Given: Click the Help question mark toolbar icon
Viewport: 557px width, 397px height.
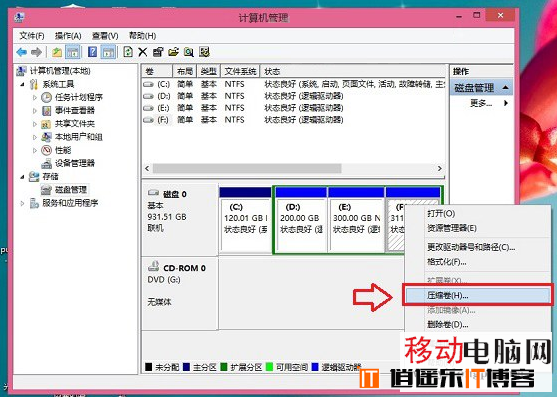Looking at the screenshot, I should 92,53.
